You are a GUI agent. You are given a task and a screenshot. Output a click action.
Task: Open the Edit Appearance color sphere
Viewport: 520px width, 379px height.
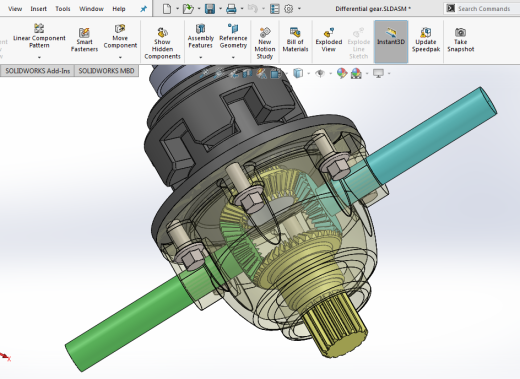[x=342, y=73]
